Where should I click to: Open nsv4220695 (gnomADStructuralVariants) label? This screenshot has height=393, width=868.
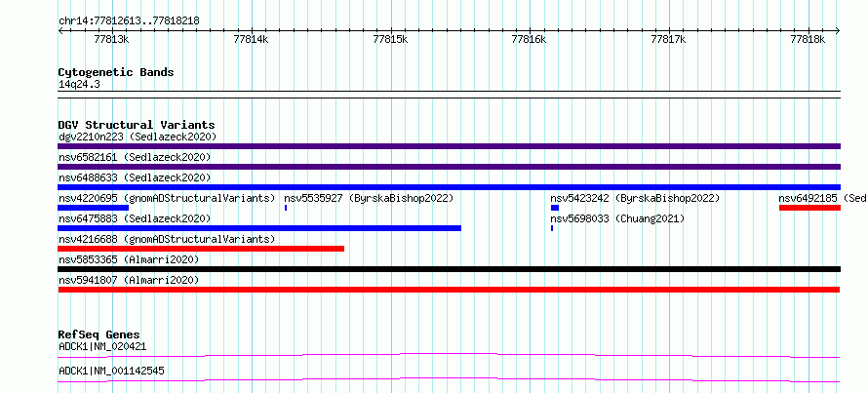(167, 198)
